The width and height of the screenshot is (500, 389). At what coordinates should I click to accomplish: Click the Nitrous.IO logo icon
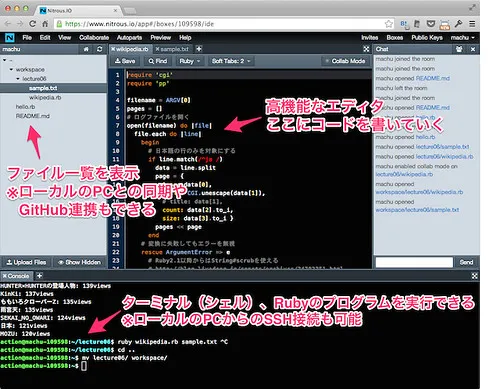[x=10, y=38]
